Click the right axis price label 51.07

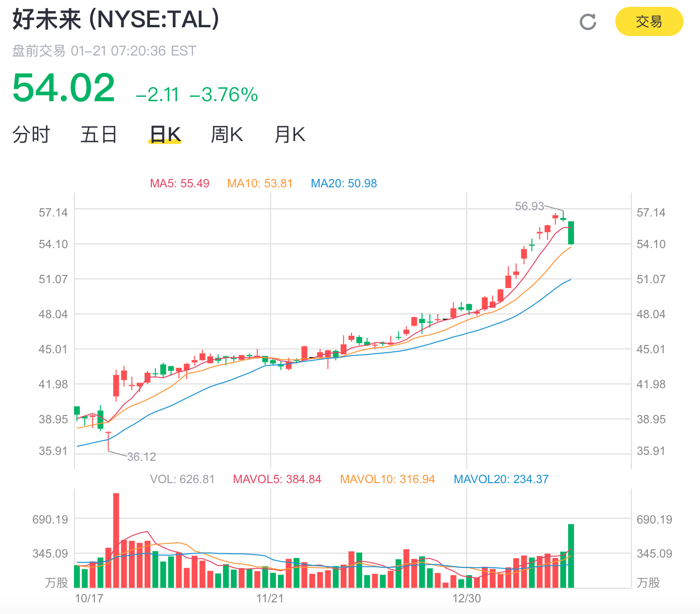pos(651,279)
